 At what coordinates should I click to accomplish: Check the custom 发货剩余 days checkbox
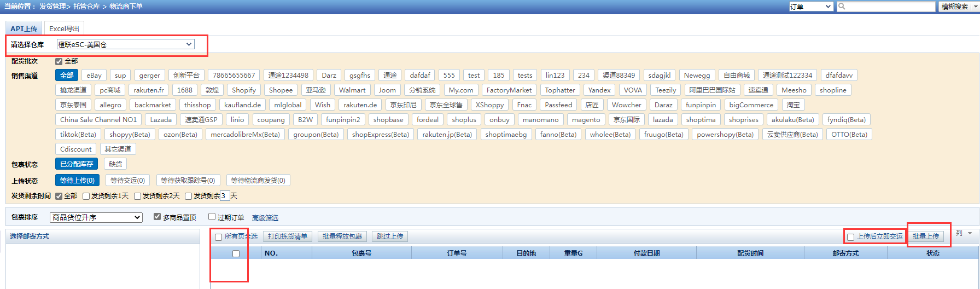[188, 196]
